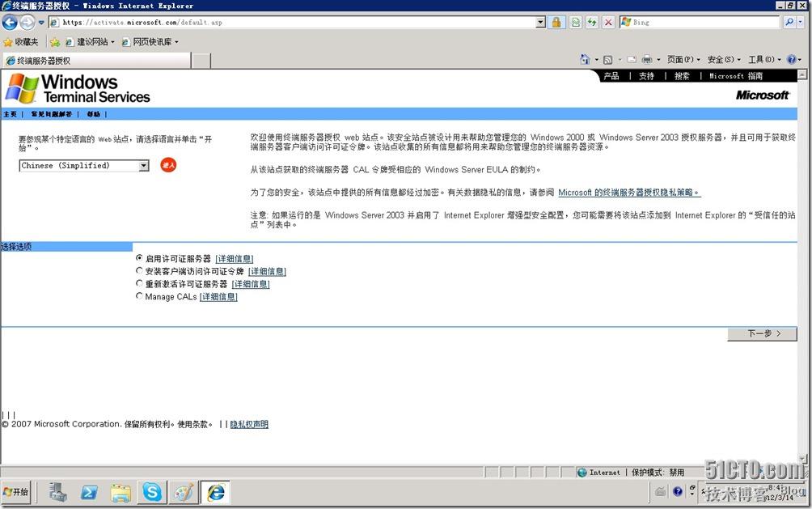812x509 pixels.
Task: Click the refresh page icon
Action: (x=592, y=23)
